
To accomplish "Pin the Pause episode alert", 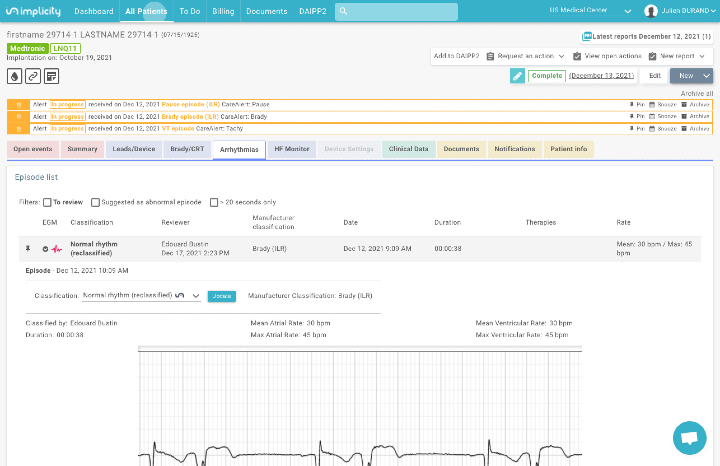I will click(x=636, y=104).
